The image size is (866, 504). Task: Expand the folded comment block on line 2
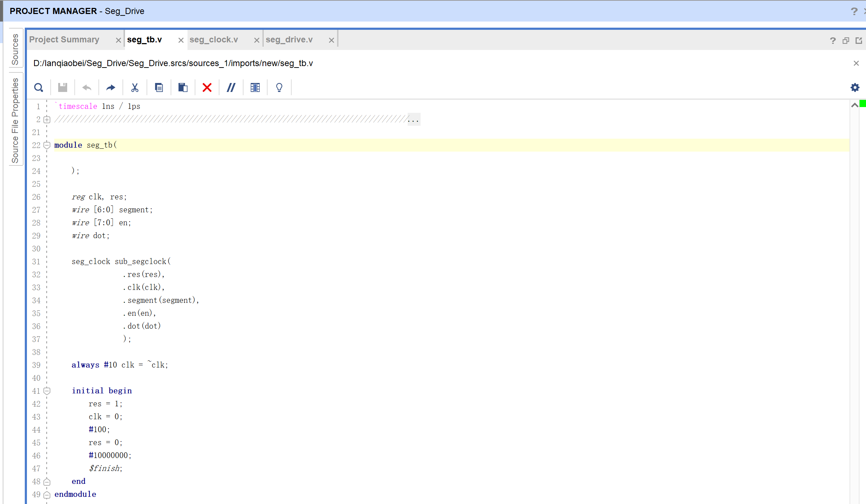pos(47,120)
